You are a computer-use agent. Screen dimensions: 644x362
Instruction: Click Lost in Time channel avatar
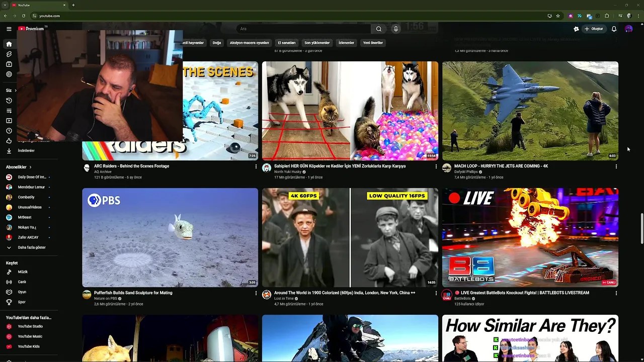[x=267, y=295]
